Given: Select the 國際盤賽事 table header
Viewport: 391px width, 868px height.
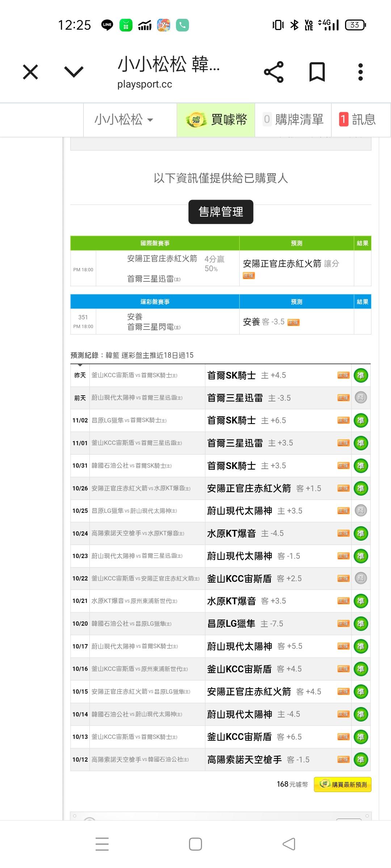Looking at the screenshot, I should (x=155, y=243).
